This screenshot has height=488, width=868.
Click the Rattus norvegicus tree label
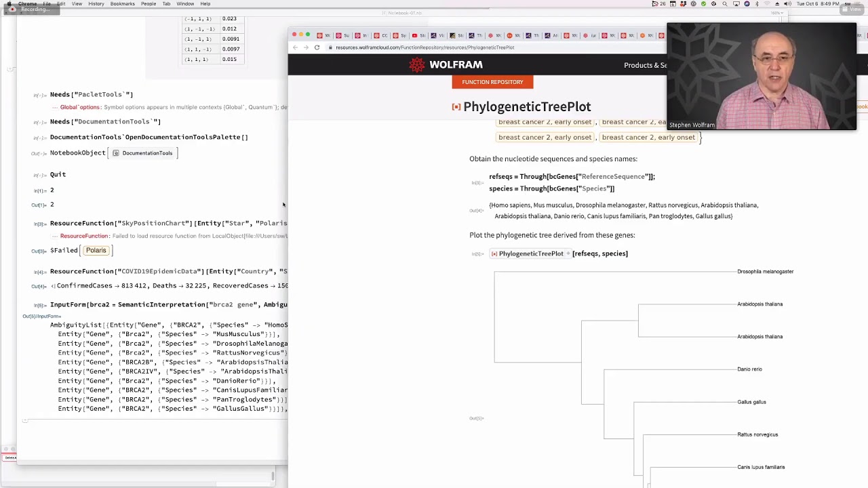tap(757, 434)
